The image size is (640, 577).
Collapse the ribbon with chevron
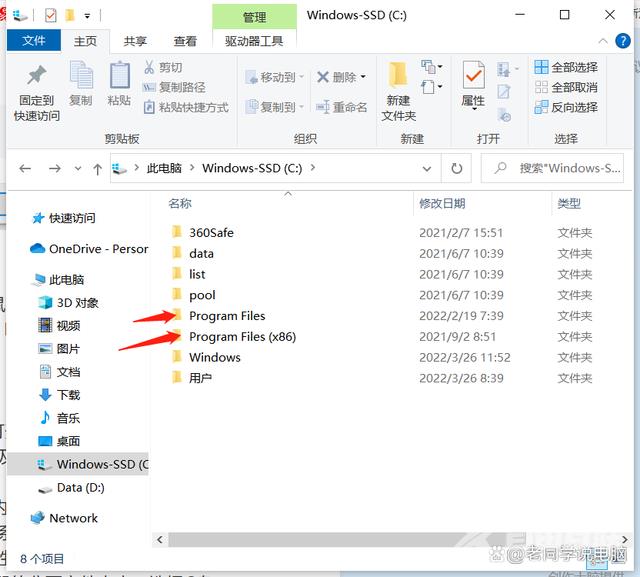(603, 41)
